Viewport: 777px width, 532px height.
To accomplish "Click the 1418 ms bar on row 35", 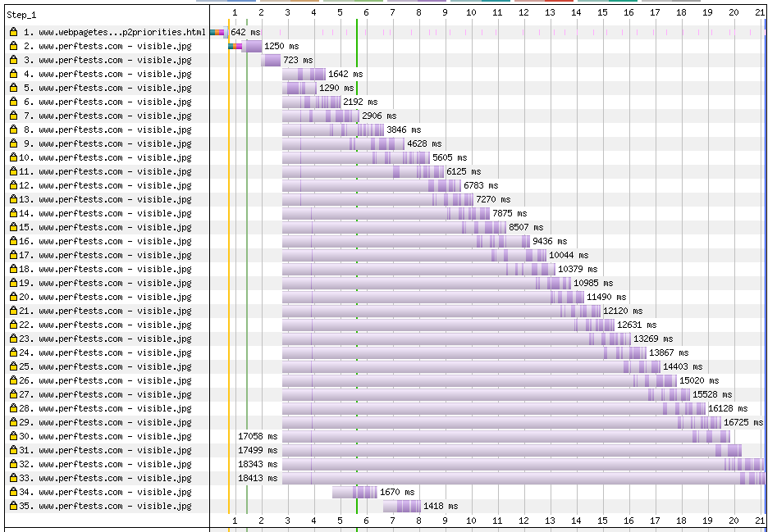I will (402, 506).
